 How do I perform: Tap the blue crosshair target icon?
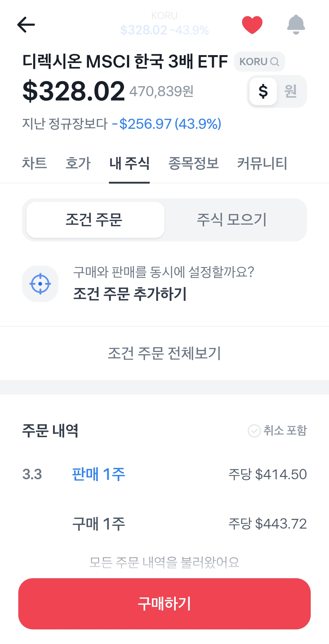(40, 284)
